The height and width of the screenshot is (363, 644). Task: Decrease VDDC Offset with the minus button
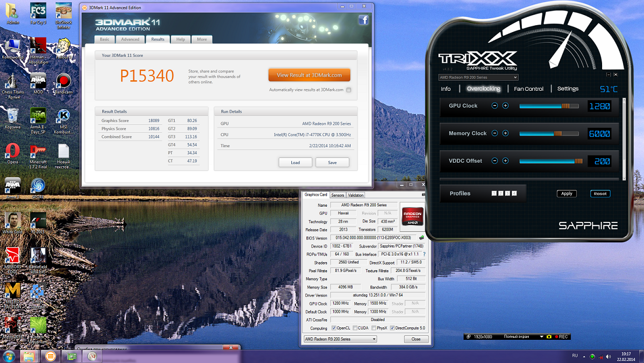(x=495, y=161)
